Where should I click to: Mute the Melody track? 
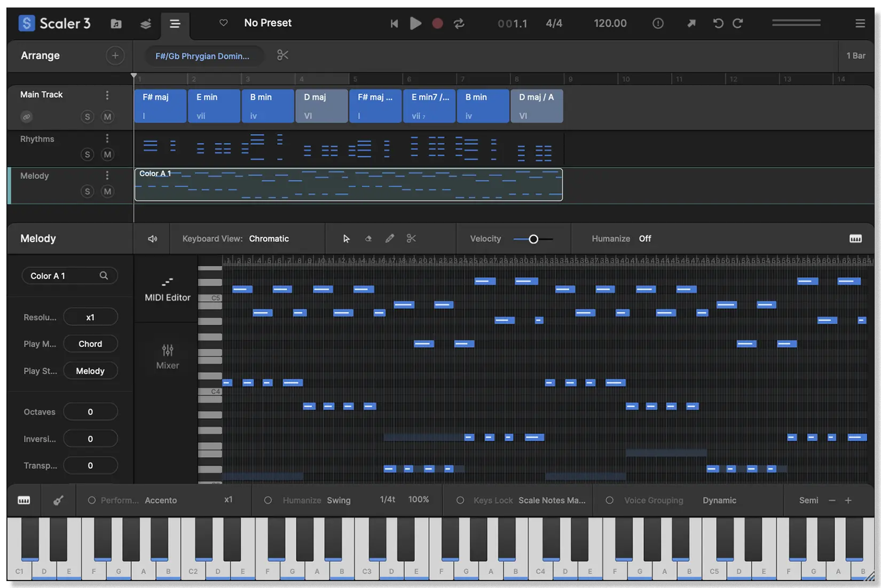click(x=107, y=191)
